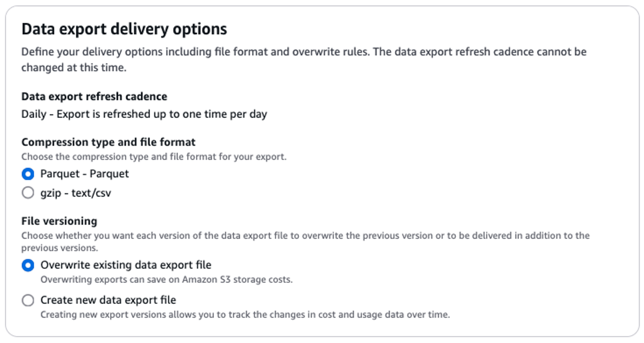This screenshot has height=343, width=644.
Task: Choose Create new data export file radio
Action: pyautogui.click(x=28, y=300)
